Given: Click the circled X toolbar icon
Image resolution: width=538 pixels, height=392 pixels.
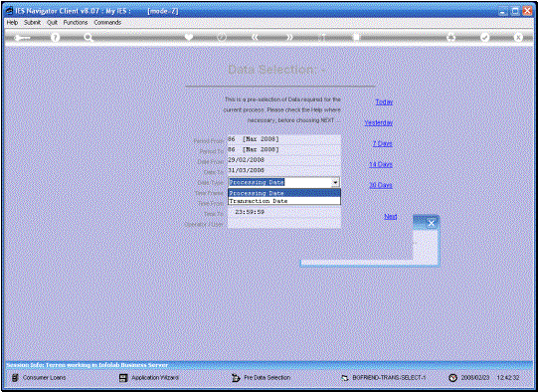Looking at the screenshot, I should (x=518, y=37).
